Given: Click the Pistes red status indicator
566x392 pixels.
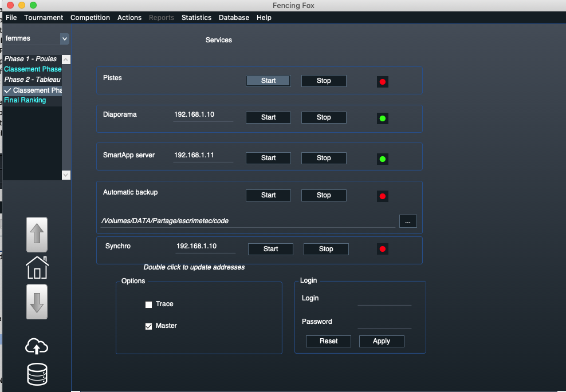Looking at the screenshot, I should (383, 82).
